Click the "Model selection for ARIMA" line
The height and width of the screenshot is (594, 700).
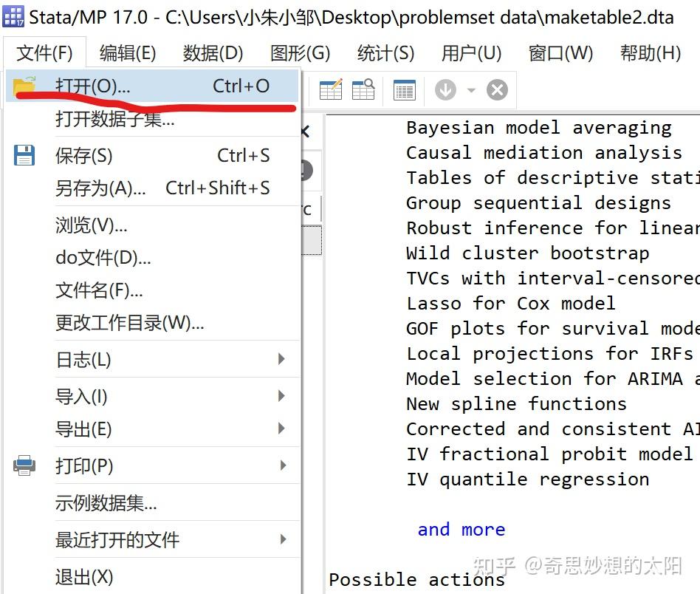(553, 379)
